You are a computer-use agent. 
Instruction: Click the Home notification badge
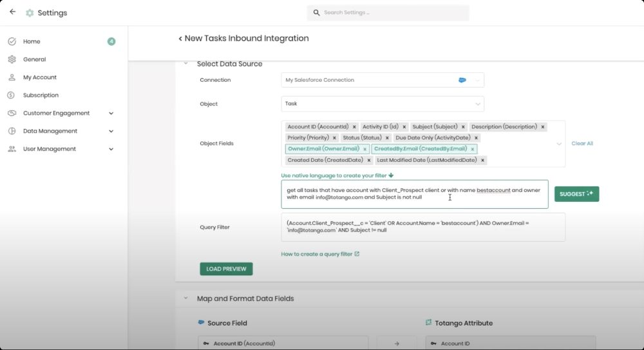click(111, 41)
